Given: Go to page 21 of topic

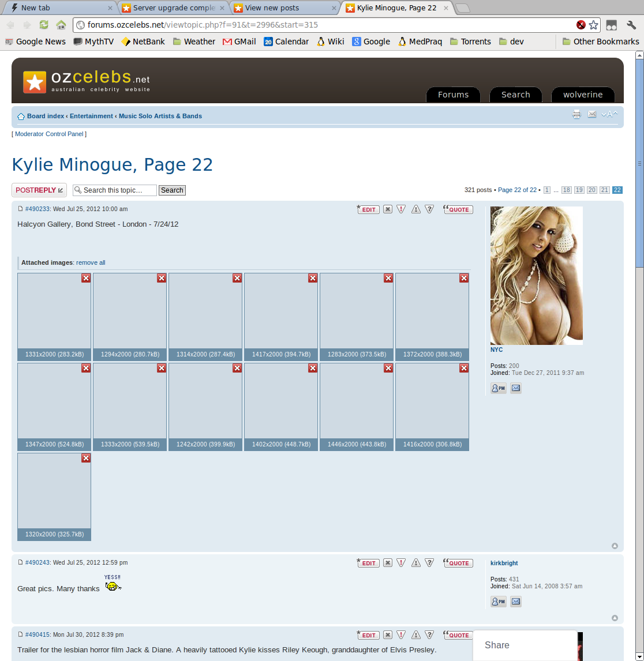Looking at the screenshot, I should pos(604,190).
